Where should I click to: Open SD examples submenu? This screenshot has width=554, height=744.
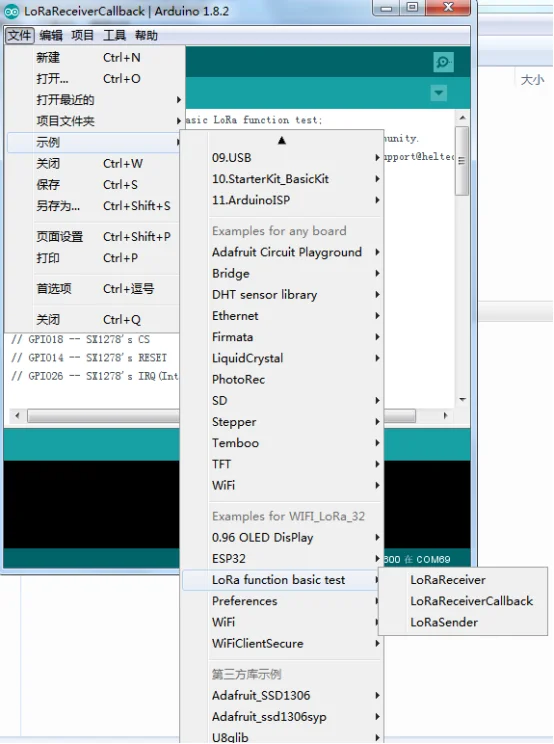click(282, 400)
